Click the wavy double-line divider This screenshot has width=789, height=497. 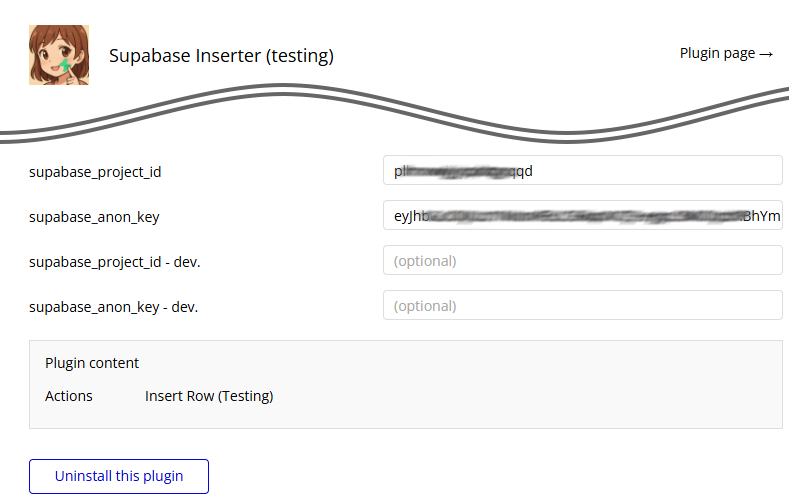[x=394, y=115]
